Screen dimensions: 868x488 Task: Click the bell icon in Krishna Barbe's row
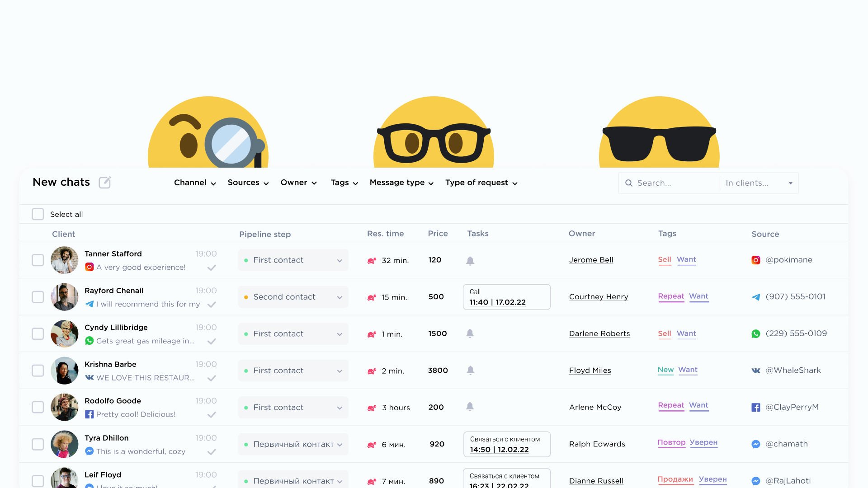470,371
